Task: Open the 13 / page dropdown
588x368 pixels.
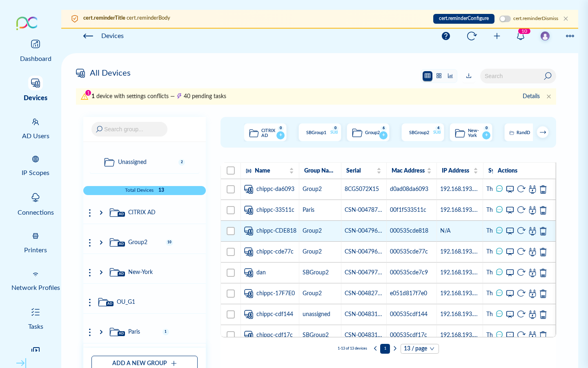Action: coord(419,349)
